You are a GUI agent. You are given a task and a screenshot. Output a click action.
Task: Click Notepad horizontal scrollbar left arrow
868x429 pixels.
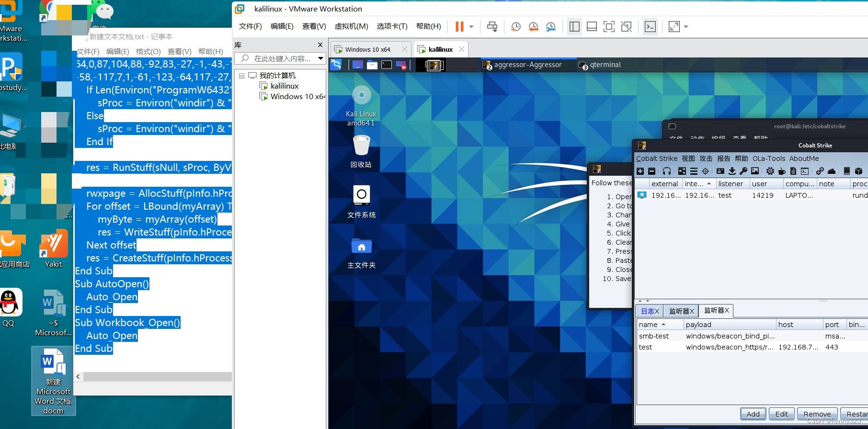78,377
